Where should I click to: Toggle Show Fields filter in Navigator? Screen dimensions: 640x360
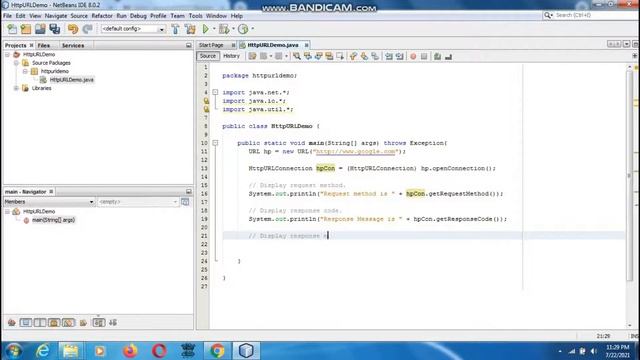pyautogui.click(x=26, y=323)
